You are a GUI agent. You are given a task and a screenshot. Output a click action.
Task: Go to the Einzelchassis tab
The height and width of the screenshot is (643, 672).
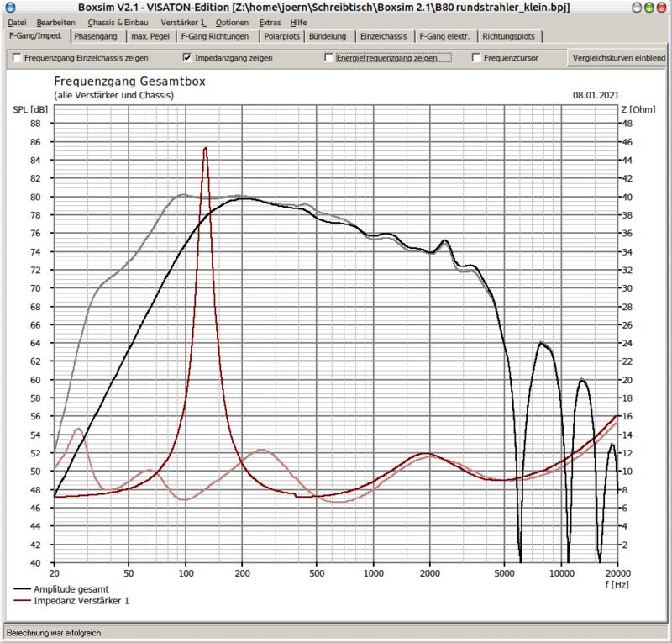click(383, 36)
